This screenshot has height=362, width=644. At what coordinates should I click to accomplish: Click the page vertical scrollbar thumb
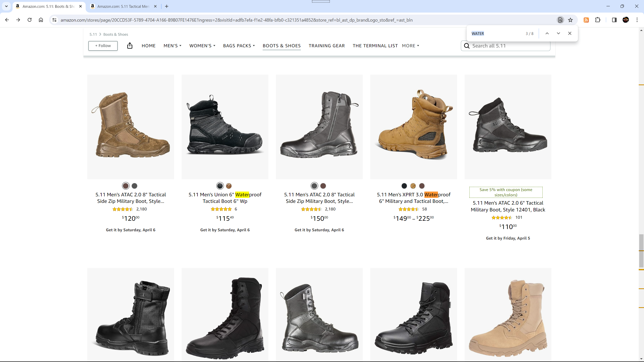coord(641,251)
